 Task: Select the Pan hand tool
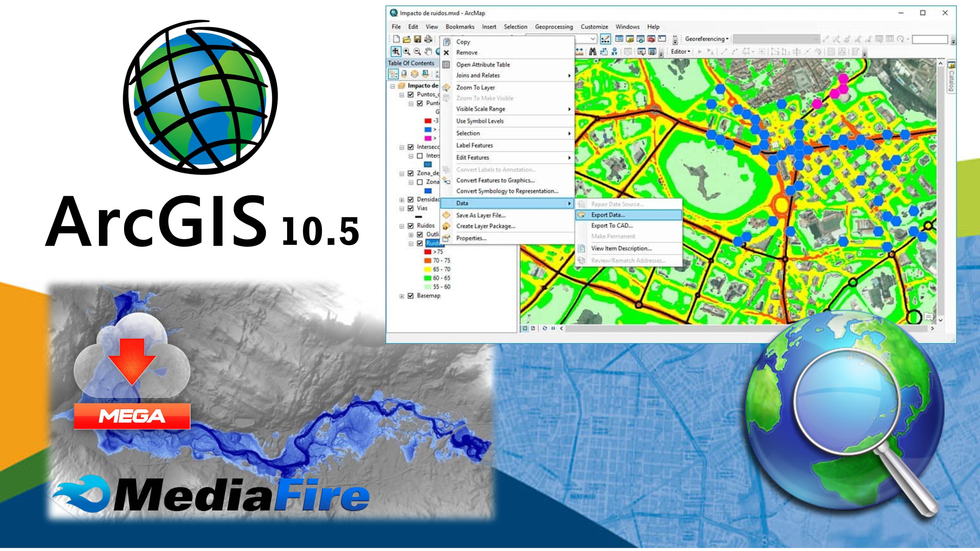[428, 52]
